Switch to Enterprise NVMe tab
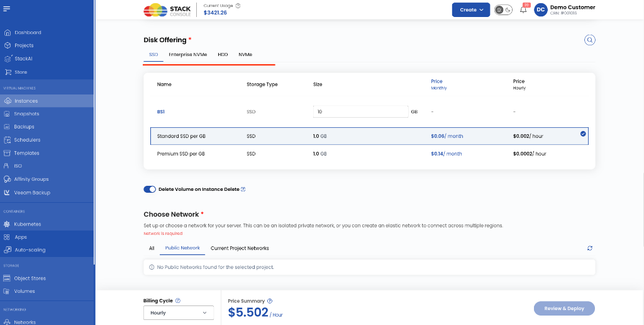 [187, 54]
